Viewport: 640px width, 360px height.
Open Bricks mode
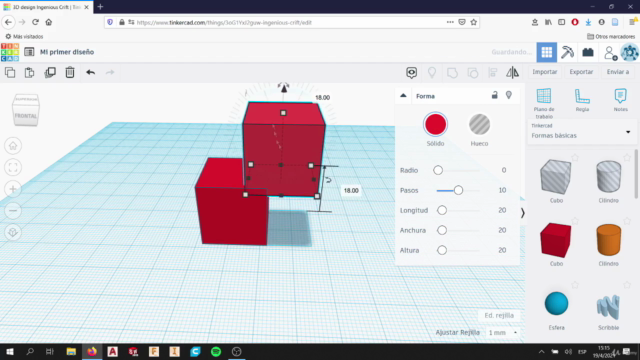[588, 52]
